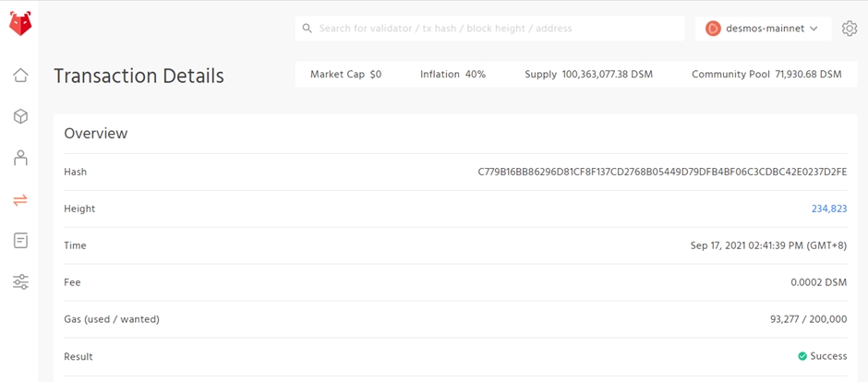Select the transaction hash value
The image size is (868, 382).
click(x=662, y=172)
